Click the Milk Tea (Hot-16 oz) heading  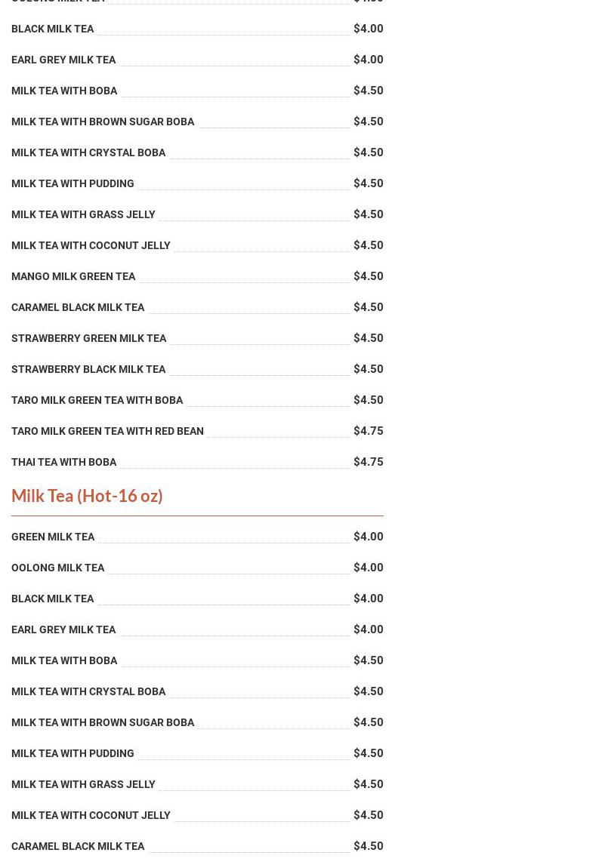pos(87,496)
